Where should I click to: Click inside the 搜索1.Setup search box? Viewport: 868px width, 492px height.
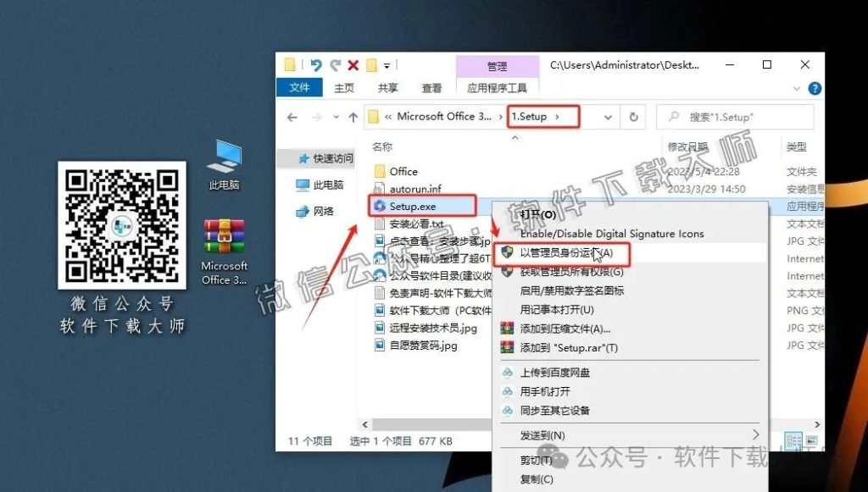click(x=734, y=116)
